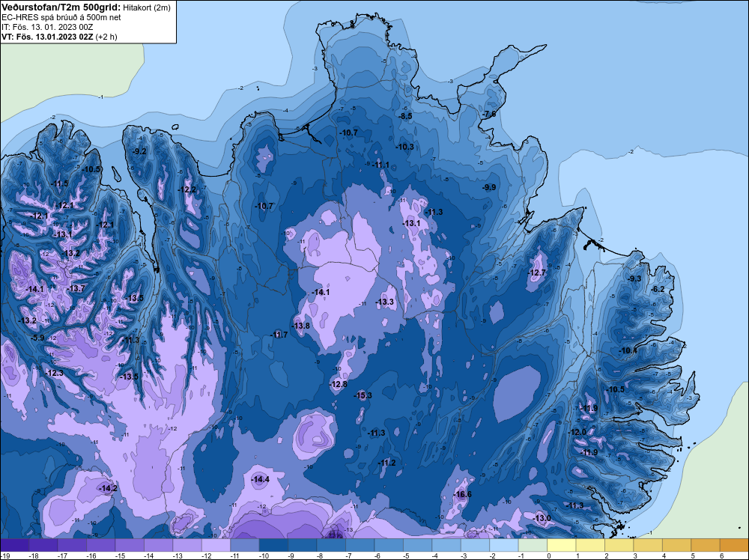This screenshot has height=560, width=749.
Task: Click the -16.6 temperature label
Action: point(462,494)
